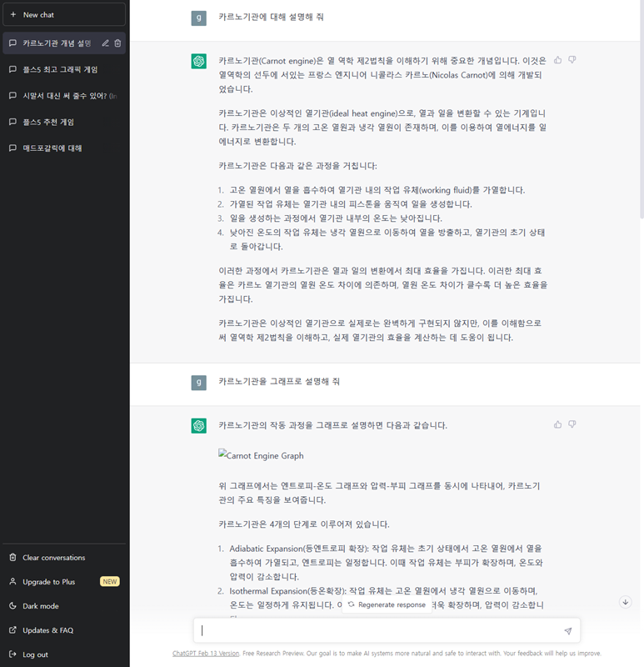Log out of the account
The height and width of the screenshot is (667, 644).
[64, 654]
